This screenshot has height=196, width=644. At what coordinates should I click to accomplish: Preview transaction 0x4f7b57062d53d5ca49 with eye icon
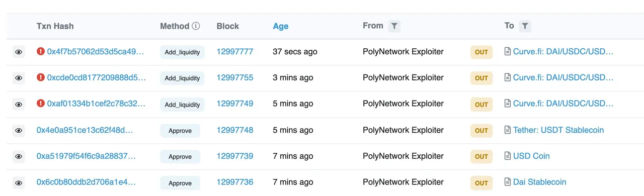tap(19, 52)
